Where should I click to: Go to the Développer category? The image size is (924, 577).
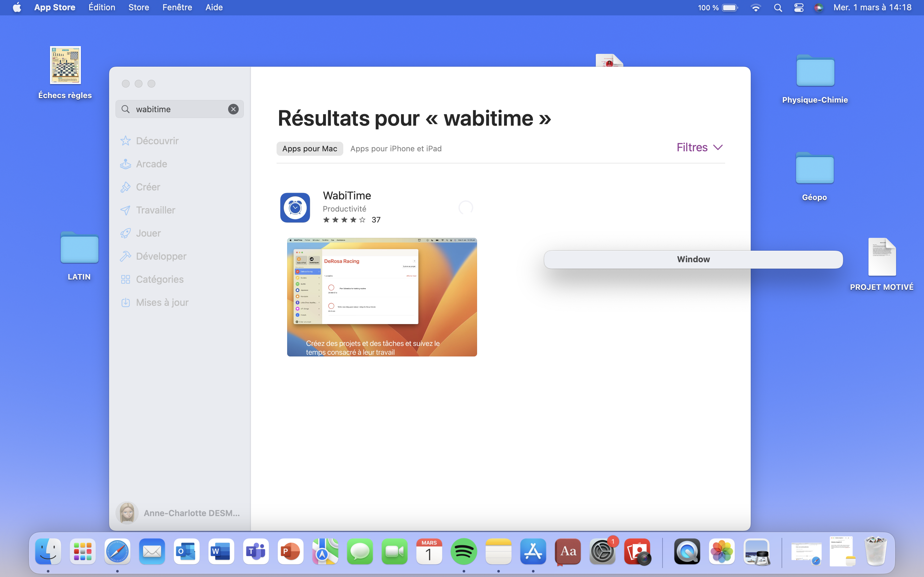(x=161, y=256)
